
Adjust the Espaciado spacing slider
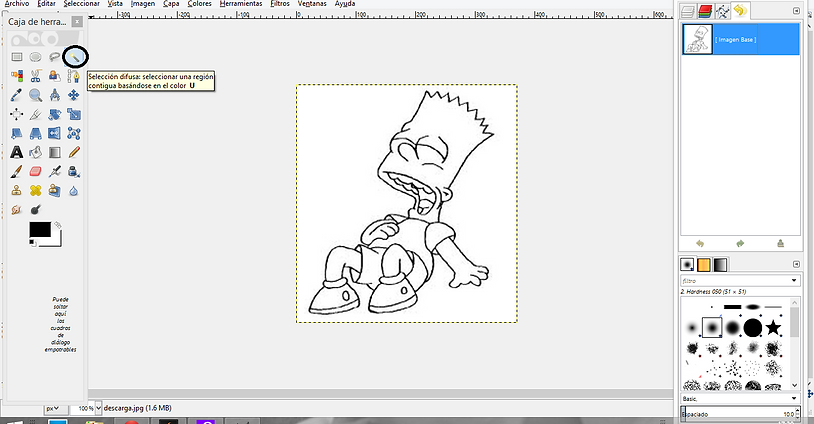click(x=740, y=414)
